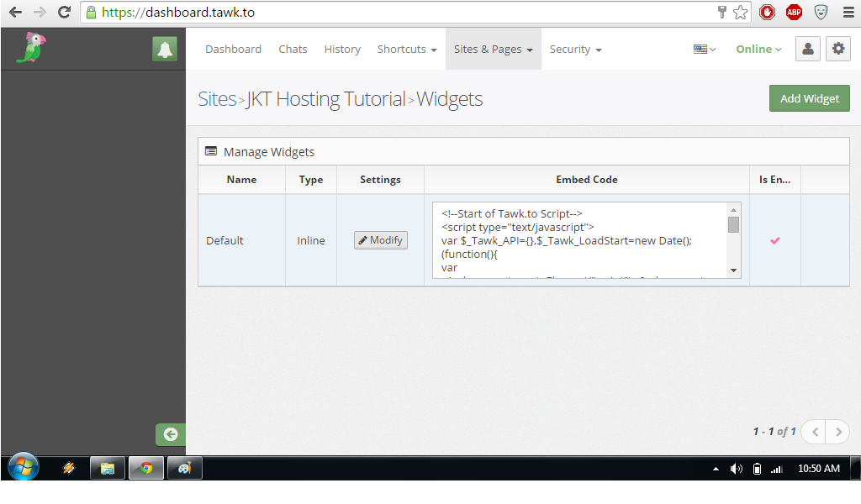
Task: Sort by the Type column header
Action: coord(311,179)
